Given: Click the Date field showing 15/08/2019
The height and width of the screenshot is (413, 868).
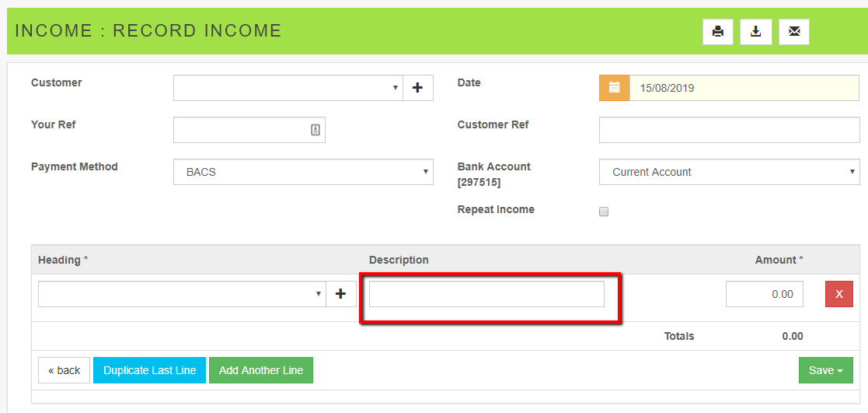Looking at the screenshot, I should [744, 88].
